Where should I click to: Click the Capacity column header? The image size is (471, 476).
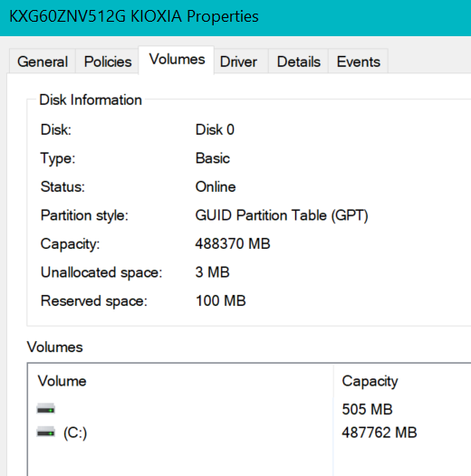[402, 381]
